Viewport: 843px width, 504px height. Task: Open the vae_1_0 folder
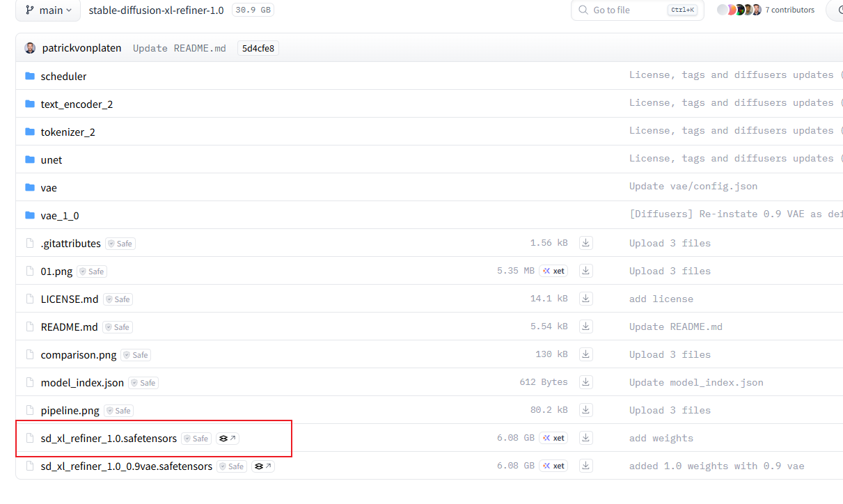[x=60, y=215]
